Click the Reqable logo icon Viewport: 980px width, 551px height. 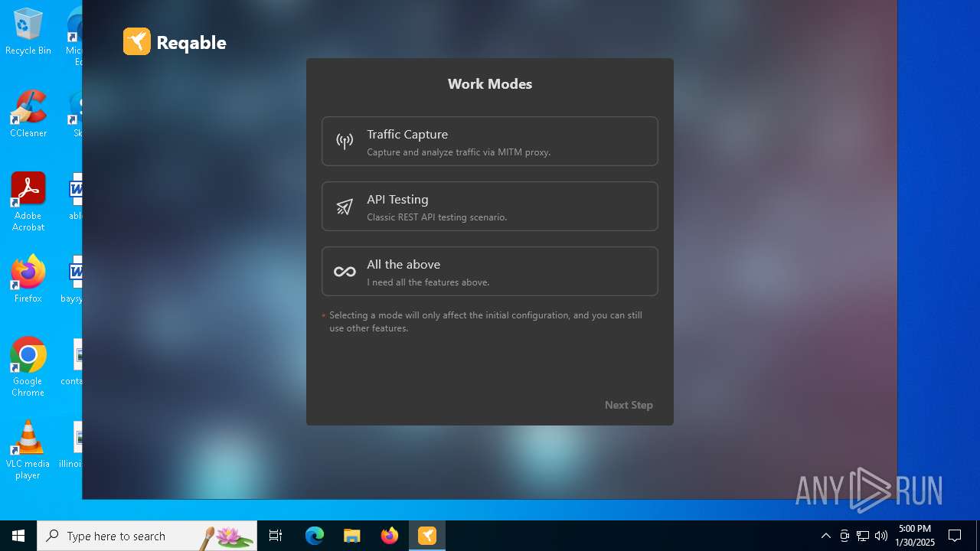(x=137, y=41)
